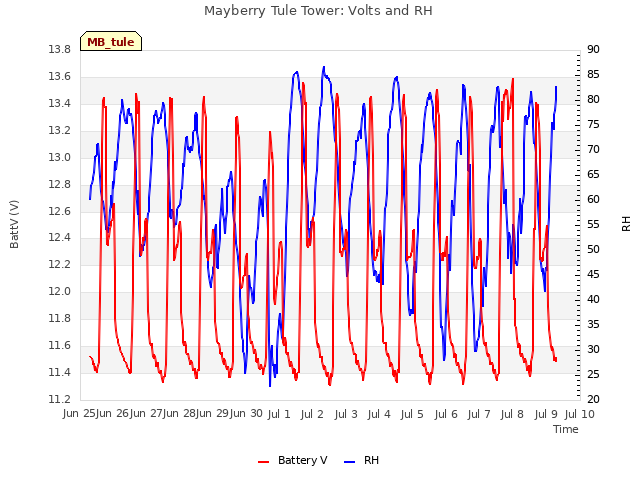Click the 12.6 left axis value

[60, 211]
